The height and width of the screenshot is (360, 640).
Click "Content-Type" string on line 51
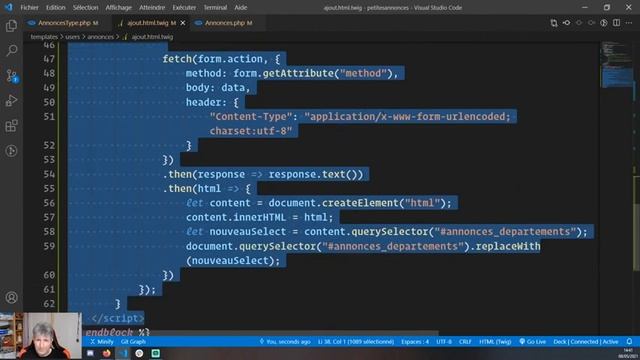[251, 117]
